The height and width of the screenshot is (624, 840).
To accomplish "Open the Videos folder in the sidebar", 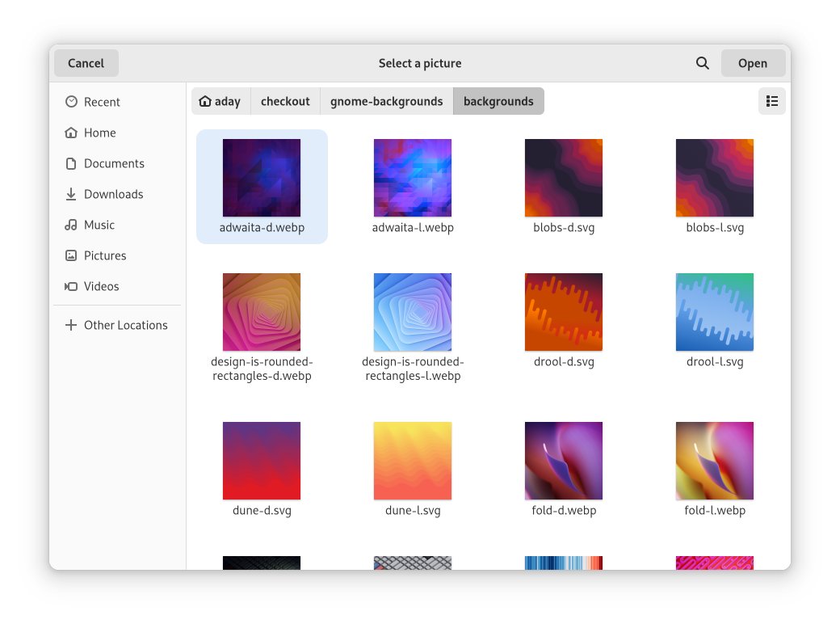I will 101,286.
